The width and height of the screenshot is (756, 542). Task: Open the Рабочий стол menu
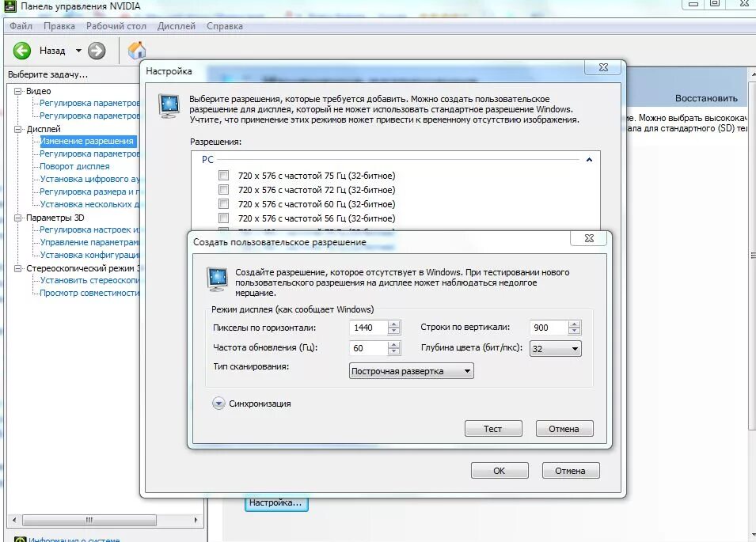[116, 26]
